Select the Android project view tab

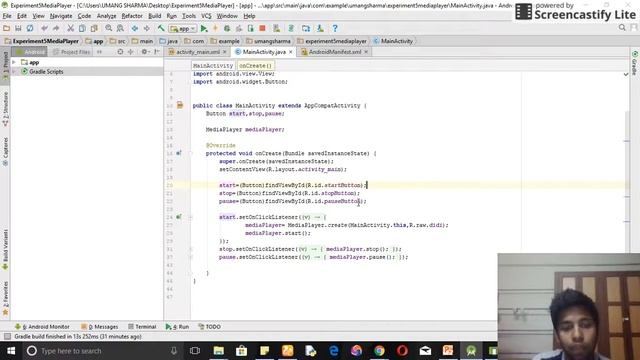point(30,52)
